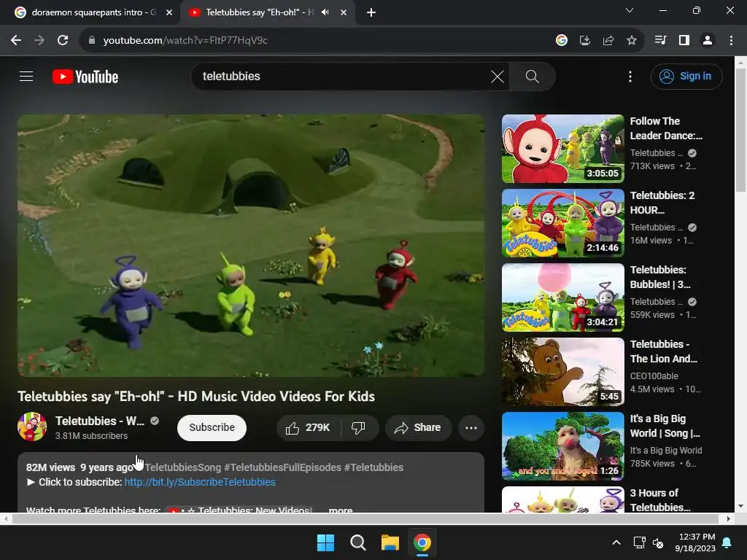Dislike this video

[358, 427]
